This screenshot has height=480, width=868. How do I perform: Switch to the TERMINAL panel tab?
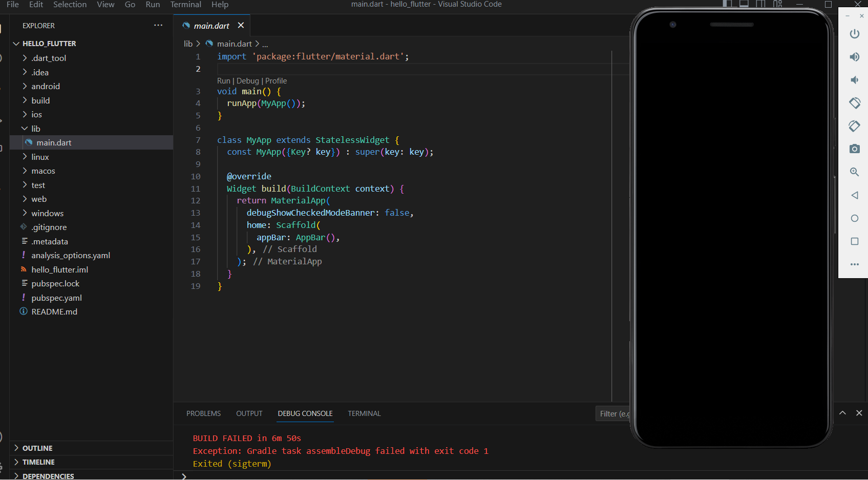[x=364, y=413]
